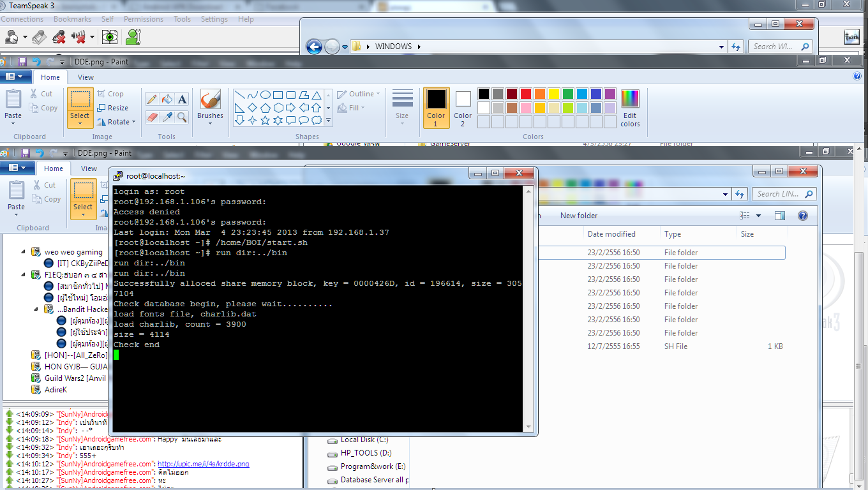Choose the Oval shape in Shapes gallery
The image size is (868, 490).
point(265,94)
